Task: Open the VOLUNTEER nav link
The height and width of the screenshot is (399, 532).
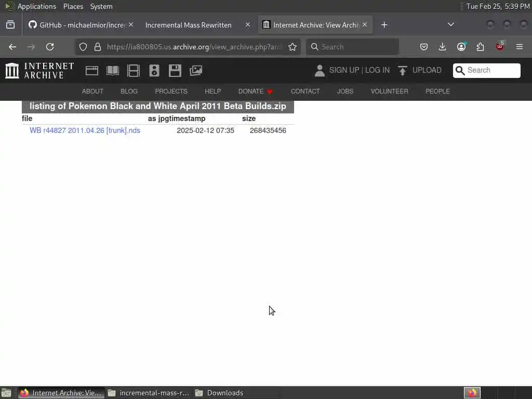Action: [390, 91]
